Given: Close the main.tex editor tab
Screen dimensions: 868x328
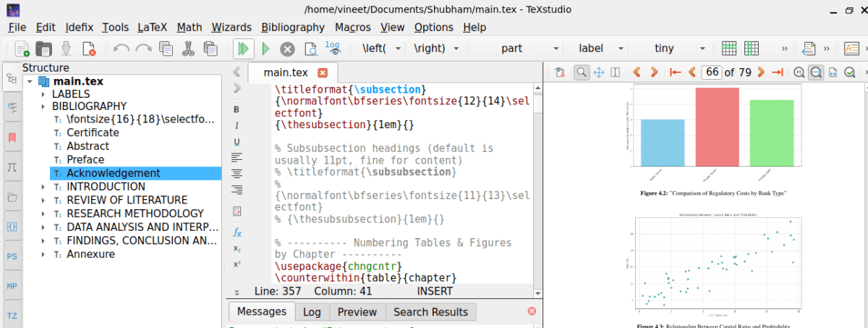Looking at the screenshot, I should click(x=323, y=72).
